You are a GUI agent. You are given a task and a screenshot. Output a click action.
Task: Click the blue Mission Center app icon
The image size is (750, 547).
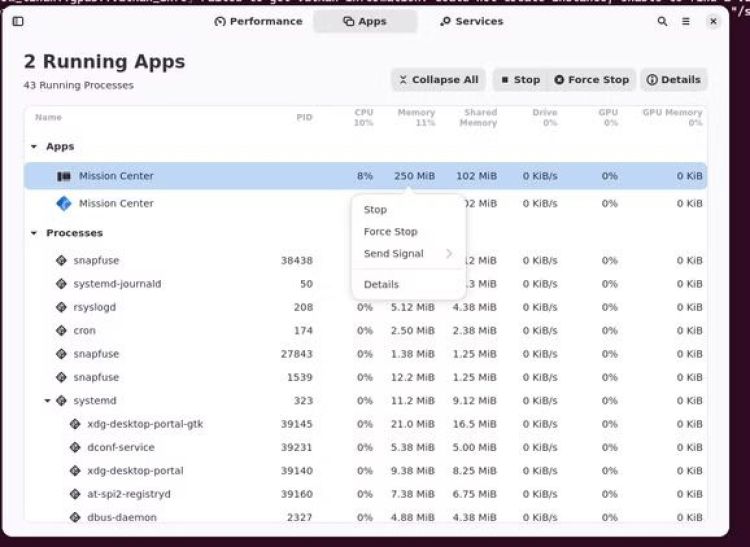64,203
